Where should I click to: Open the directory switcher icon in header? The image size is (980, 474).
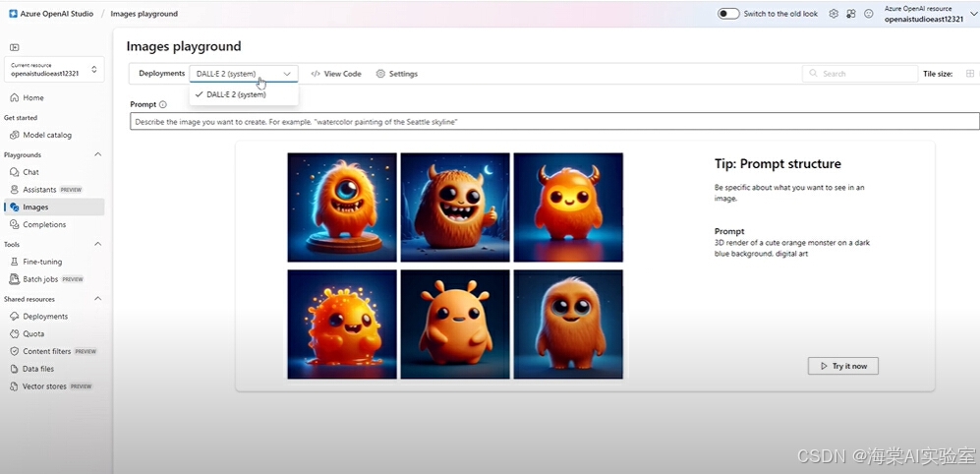pos(850,14)
